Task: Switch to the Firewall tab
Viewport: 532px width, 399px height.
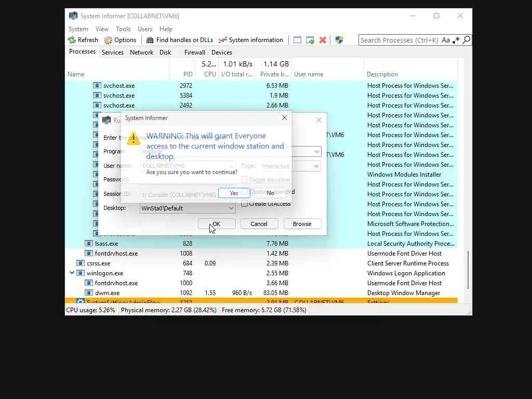Action: coord(195,52)
